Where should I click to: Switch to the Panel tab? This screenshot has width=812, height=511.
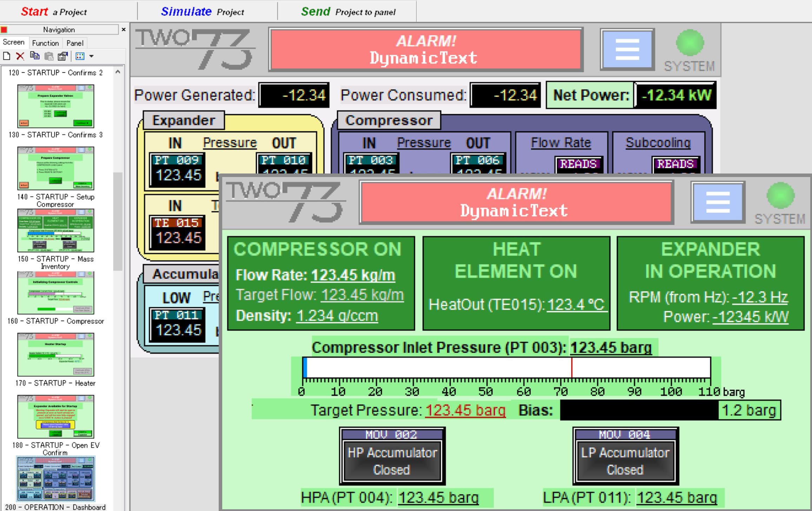75,43
